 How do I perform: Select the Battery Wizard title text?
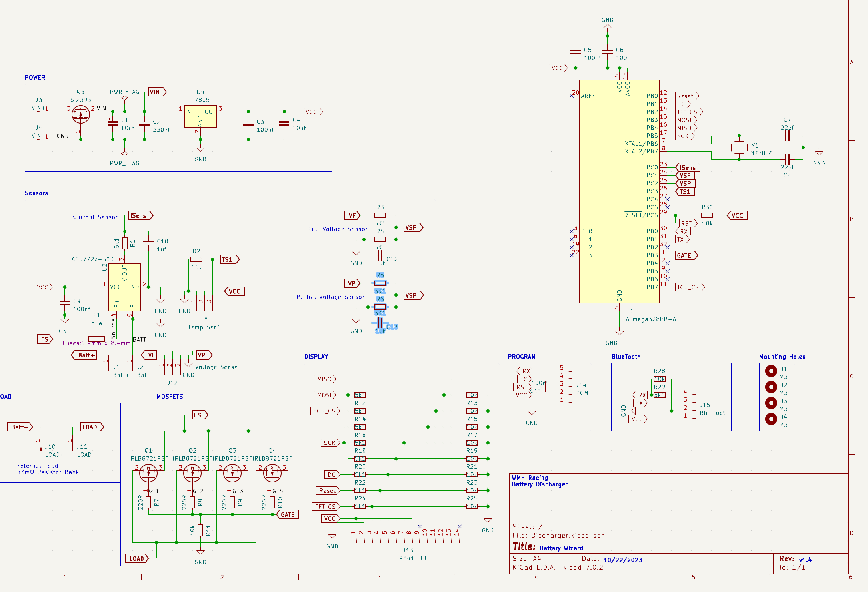point(561,548)
